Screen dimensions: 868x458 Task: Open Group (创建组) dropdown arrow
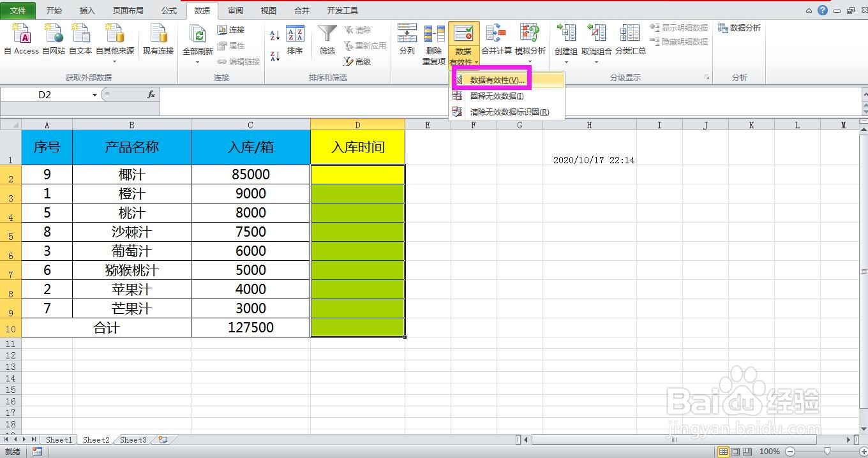tap(566, 62)
